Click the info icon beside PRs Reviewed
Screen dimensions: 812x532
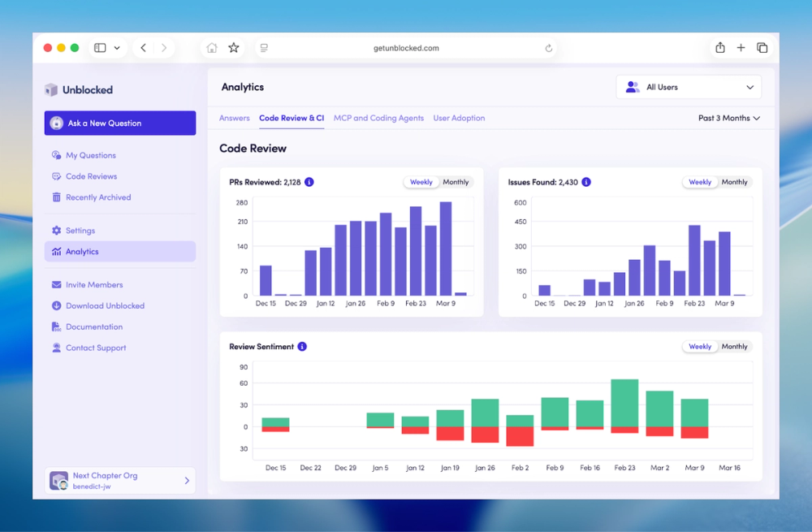[309, 182]
